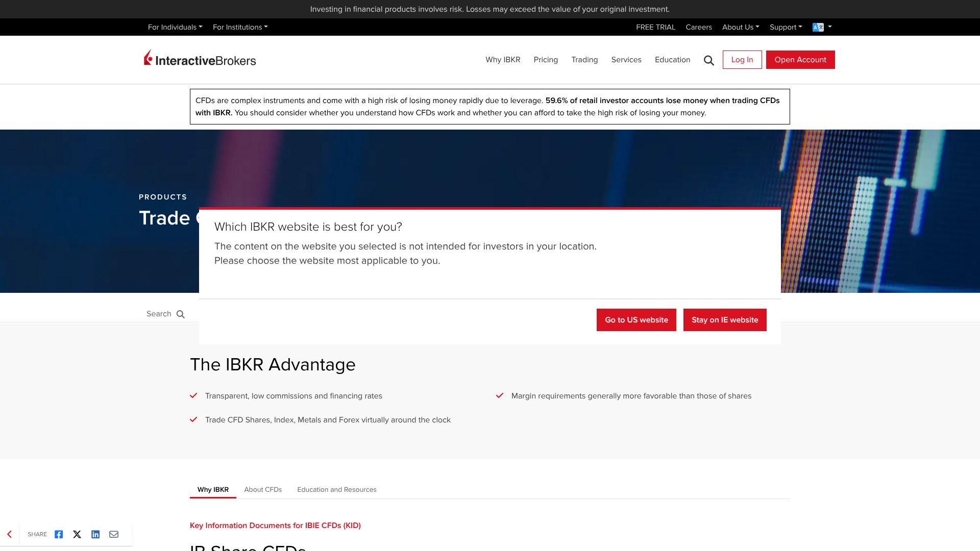Share page via email envelope icon
The height and width of the screenshot is (551, 980).
point(114,534)
